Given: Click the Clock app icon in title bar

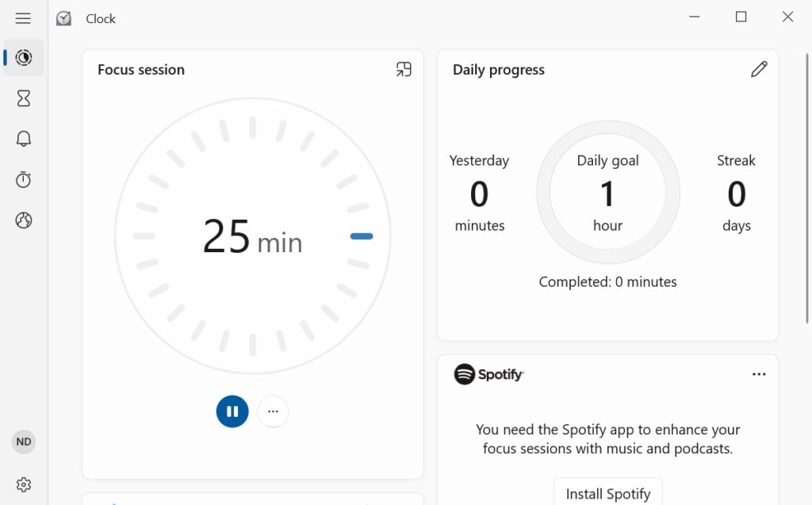Looking at the screenshot, I should pos(63,18).
